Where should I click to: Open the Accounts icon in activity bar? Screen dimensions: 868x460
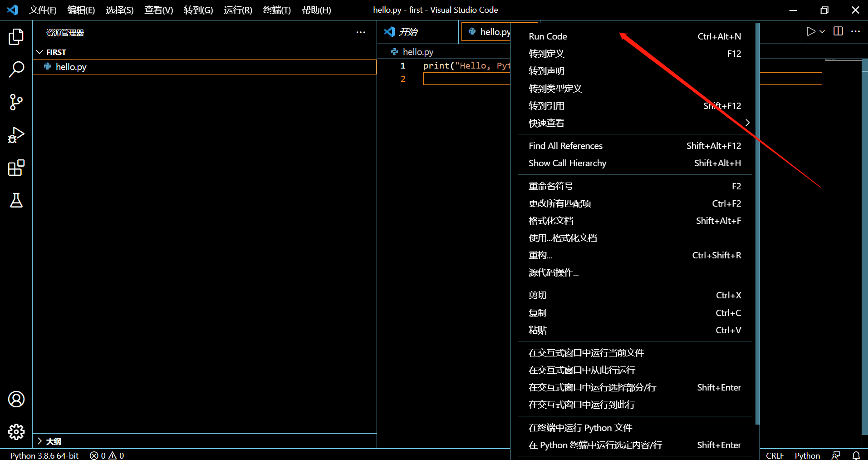point(16,399)
